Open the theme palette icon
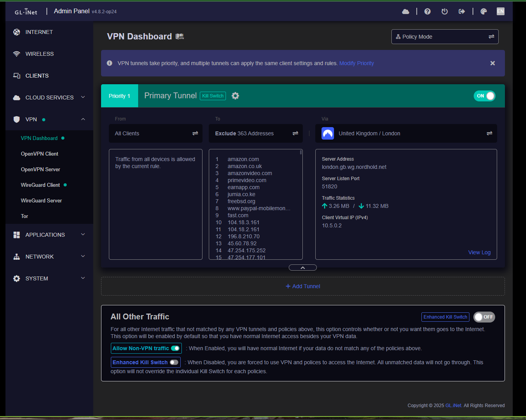Image resolution: width=526 pixels, height=420 pixels. [x=483, y=11]
